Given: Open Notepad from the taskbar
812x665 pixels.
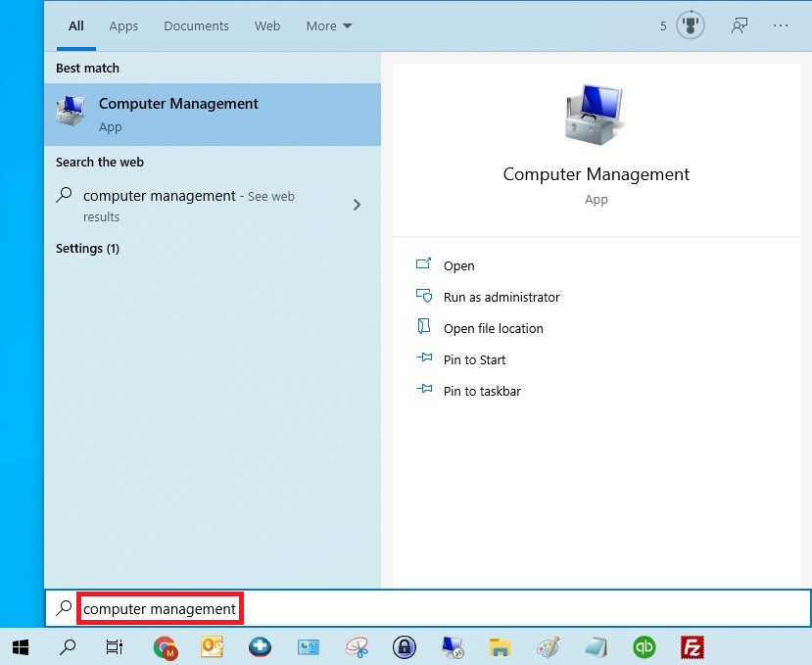Looking at the screenshot, I should coord(597,647).
